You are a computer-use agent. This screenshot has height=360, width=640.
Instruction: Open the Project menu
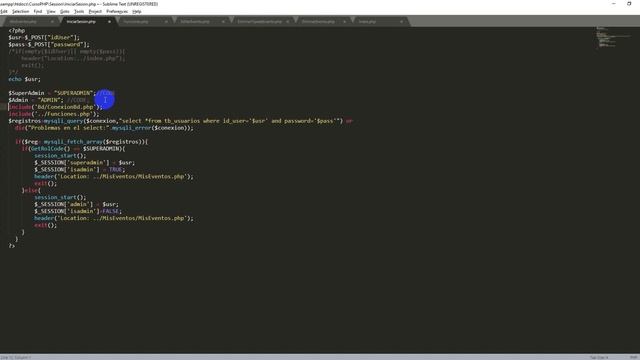coord(95,11)
